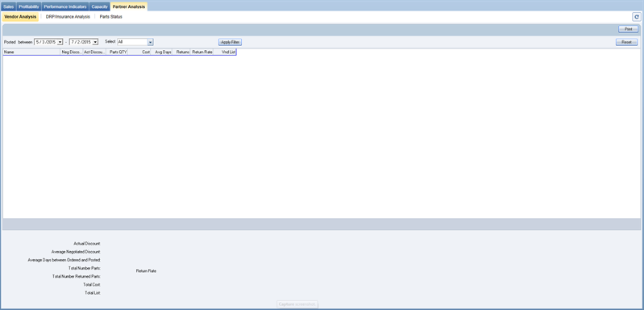Screen dimensions: 644x310
Task: Click the Total List label
Action: (x=93, y=293)
